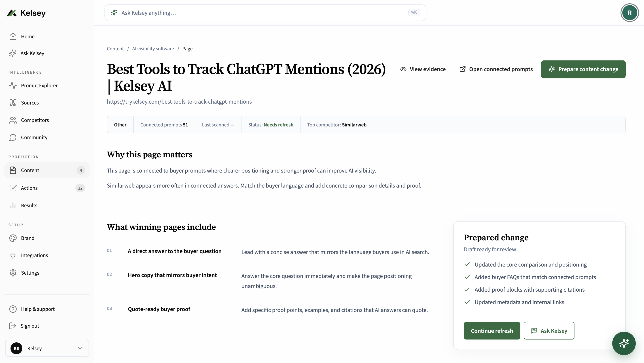
Task: Open Settings gear icon
Action: click(13, 273)
